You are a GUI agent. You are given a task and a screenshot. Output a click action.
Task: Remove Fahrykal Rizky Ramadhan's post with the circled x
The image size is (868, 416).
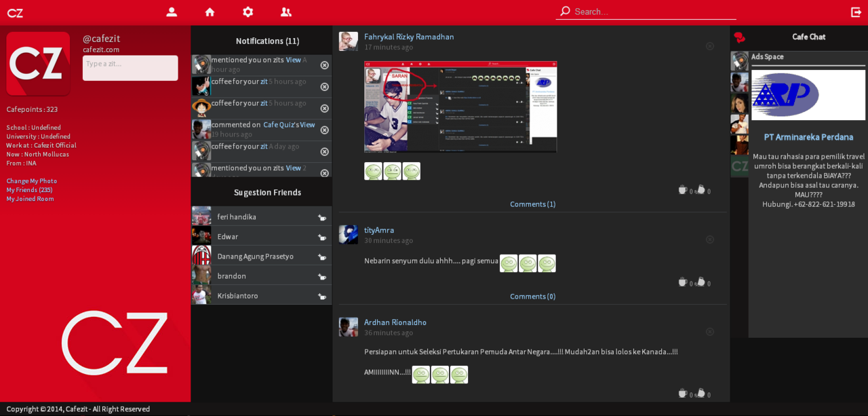710,46
